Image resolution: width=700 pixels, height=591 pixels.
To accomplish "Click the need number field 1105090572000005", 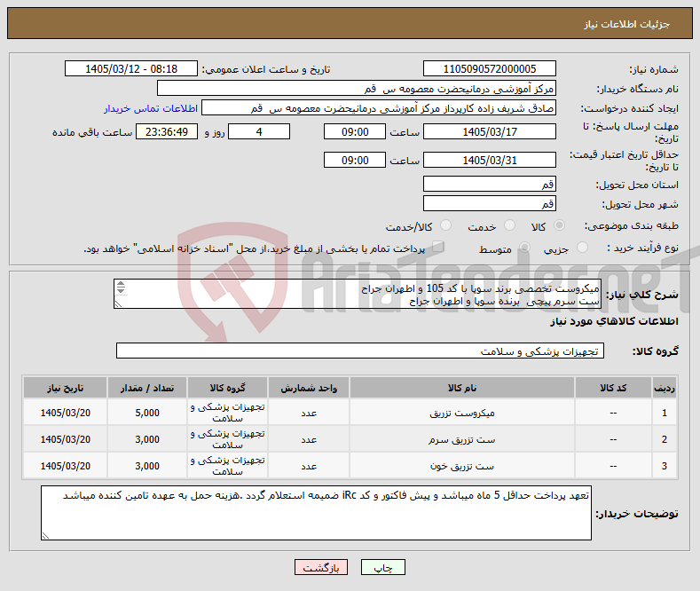I will pos(489,68).
